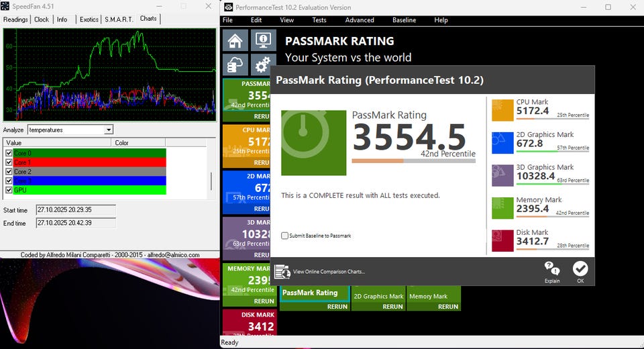Screen dimensions: 644x349
Task: Open the Advanced menu
Action: tap(360, 19)
